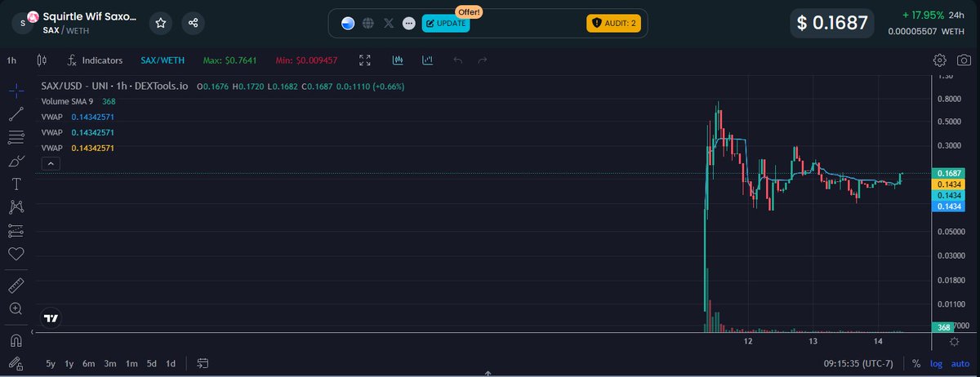Activate the zoom in tool

point(16,308)
